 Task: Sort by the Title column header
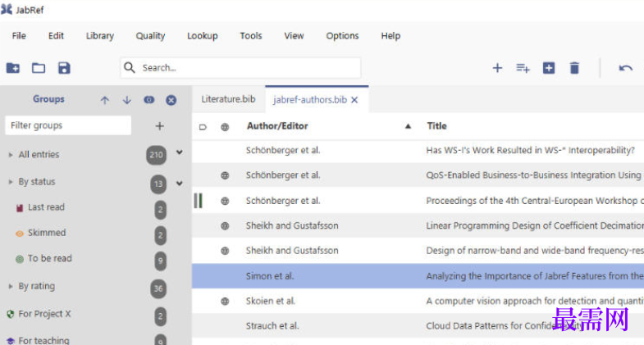436,126
